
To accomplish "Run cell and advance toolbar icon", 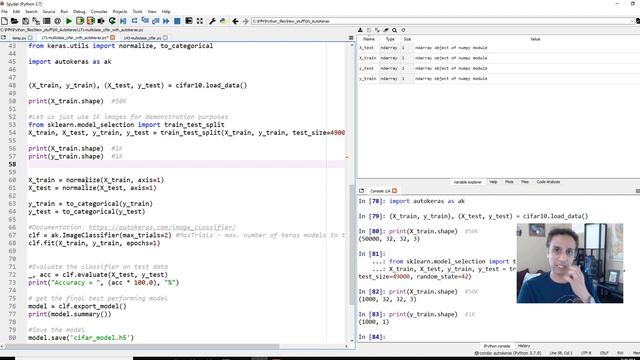I will 91,21.
